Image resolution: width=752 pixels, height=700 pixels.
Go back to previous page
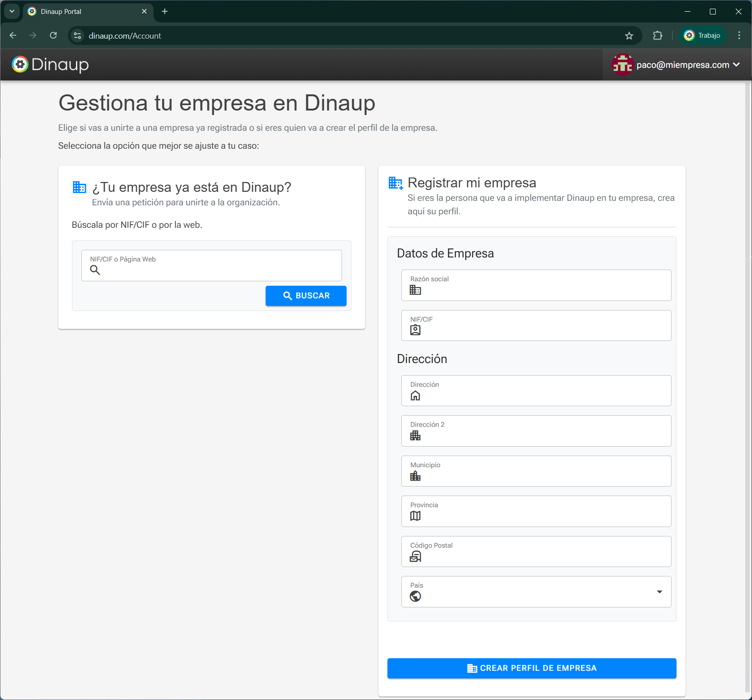click(x=13, y=35)
